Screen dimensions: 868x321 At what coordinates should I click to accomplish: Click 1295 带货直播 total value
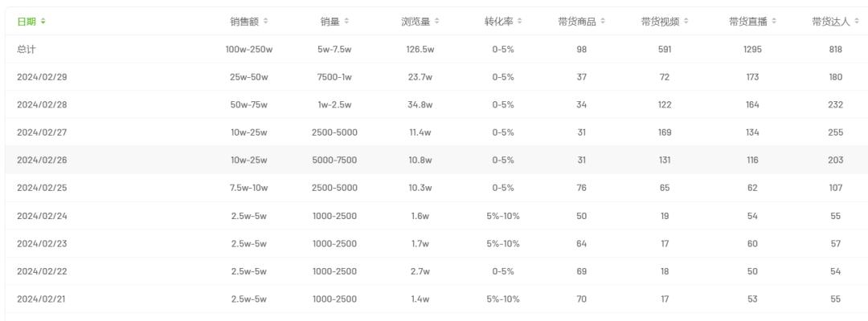tap(753, 49)
